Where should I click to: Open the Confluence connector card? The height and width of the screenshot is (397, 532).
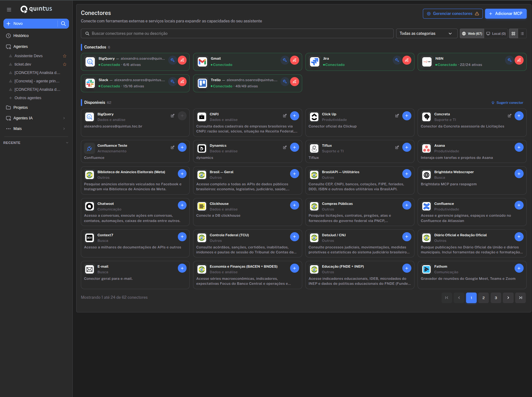(472, 212)
